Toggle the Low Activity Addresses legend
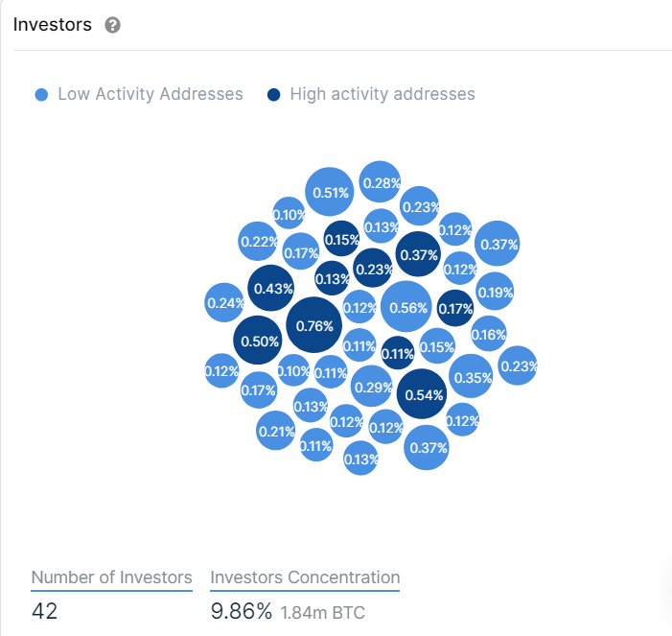The width and height of the screenshot is (672, 636). click(150, 94)
